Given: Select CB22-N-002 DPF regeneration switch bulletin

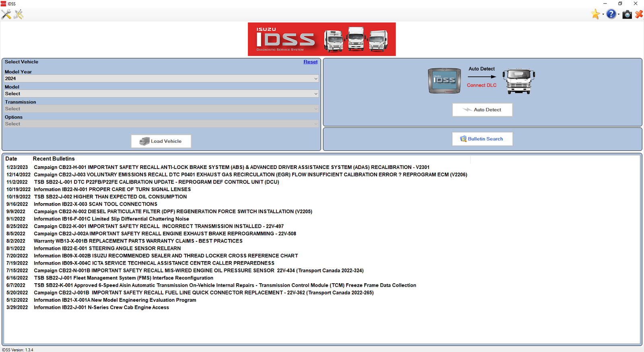Looking at the screenshot, I should 173,212.
